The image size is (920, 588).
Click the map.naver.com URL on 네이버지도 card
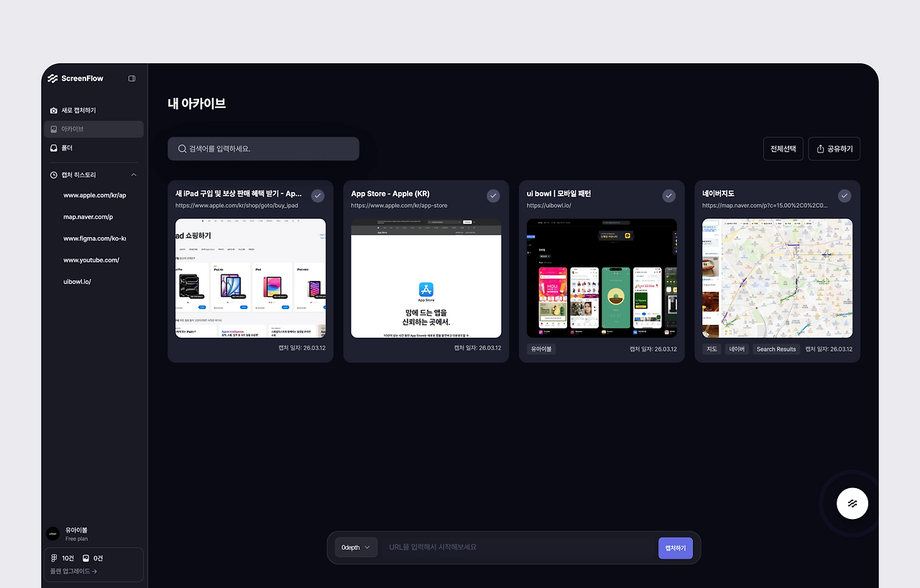766,206
